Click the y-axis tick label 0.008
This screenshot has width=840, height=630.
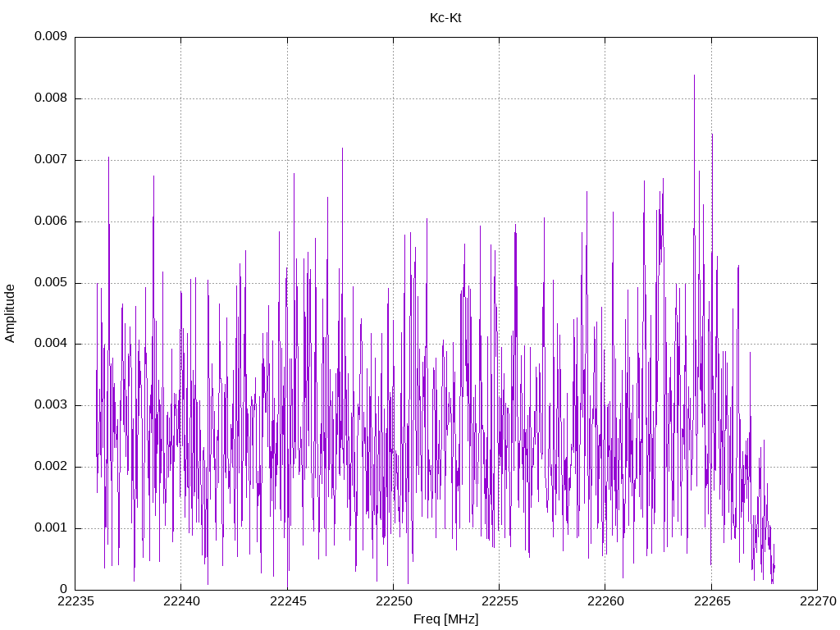point(51,98)
